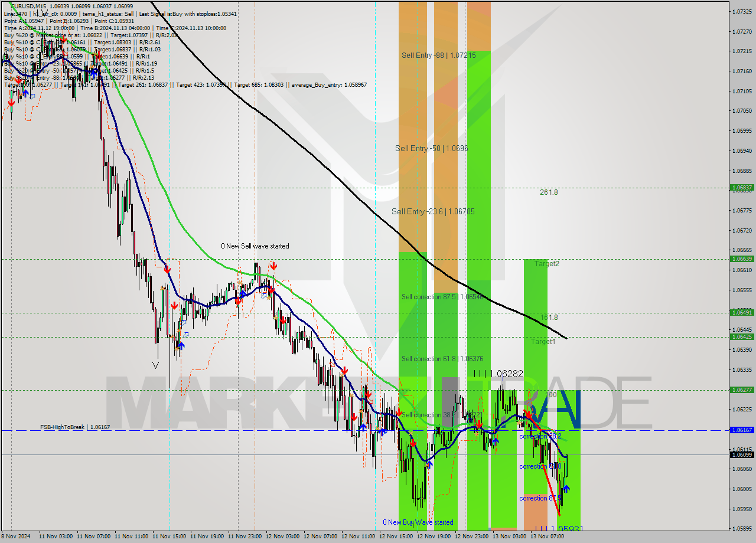
Task: Click the 1.06491 green price tag
Action: tap(742, 312)
